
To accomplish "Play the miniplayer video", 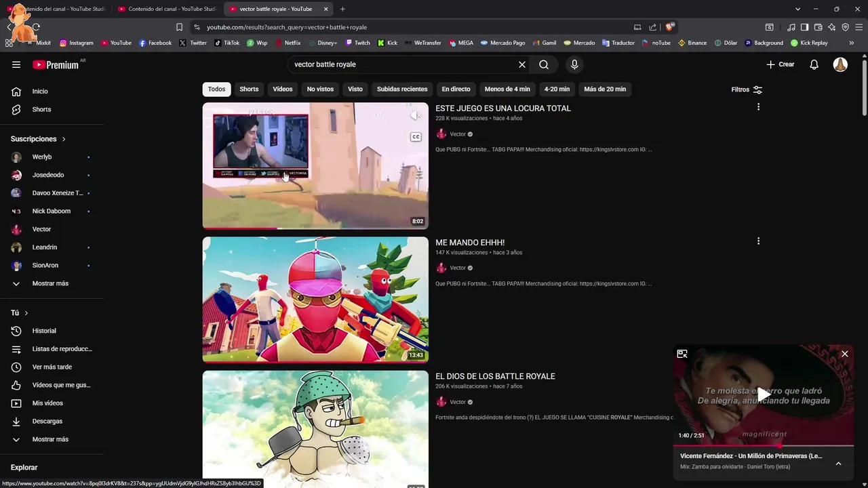I will click(x=764, y=394).
